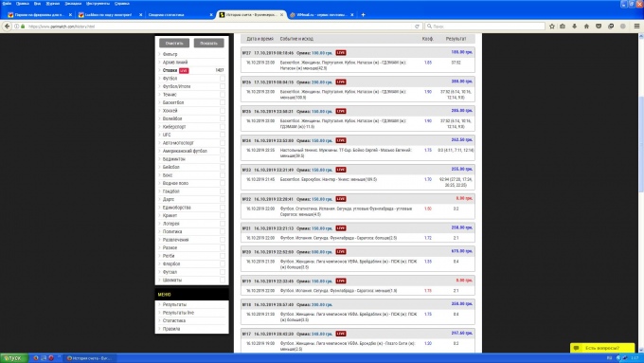
Task: Open the Есть вопросы chat widget
Action: click(602, 348)
